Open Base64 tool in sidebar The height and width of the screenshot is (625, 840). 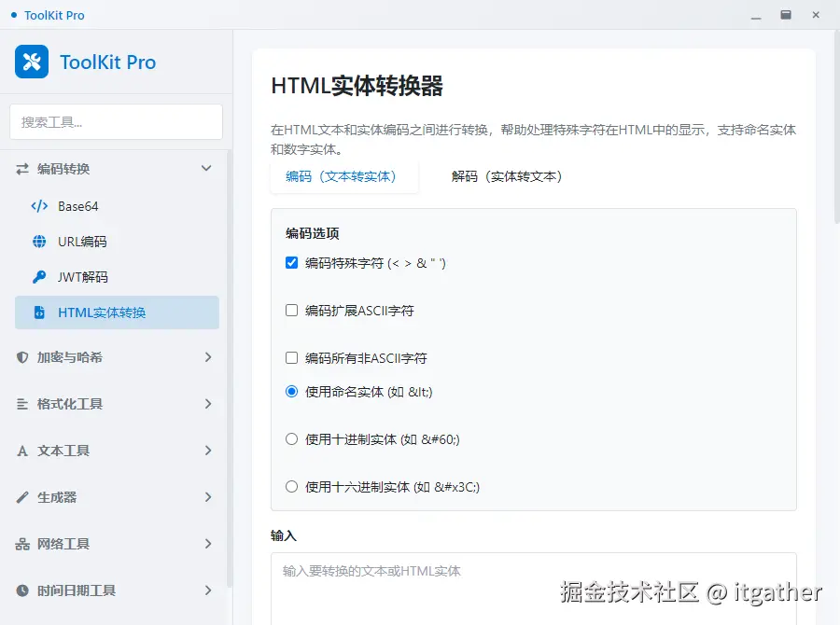click(117, 206)
